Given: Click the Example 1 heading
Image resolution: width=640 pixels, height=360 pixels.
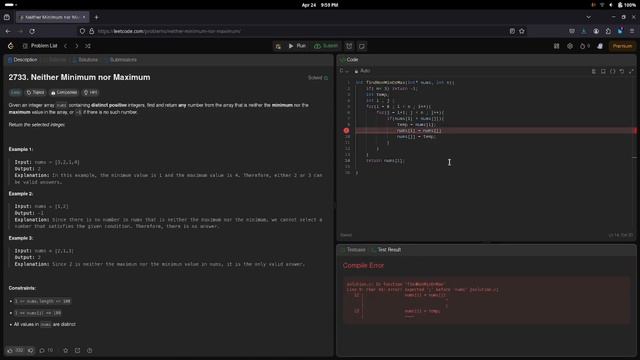Looking at the screenshot, I should (x=20, y=149).
